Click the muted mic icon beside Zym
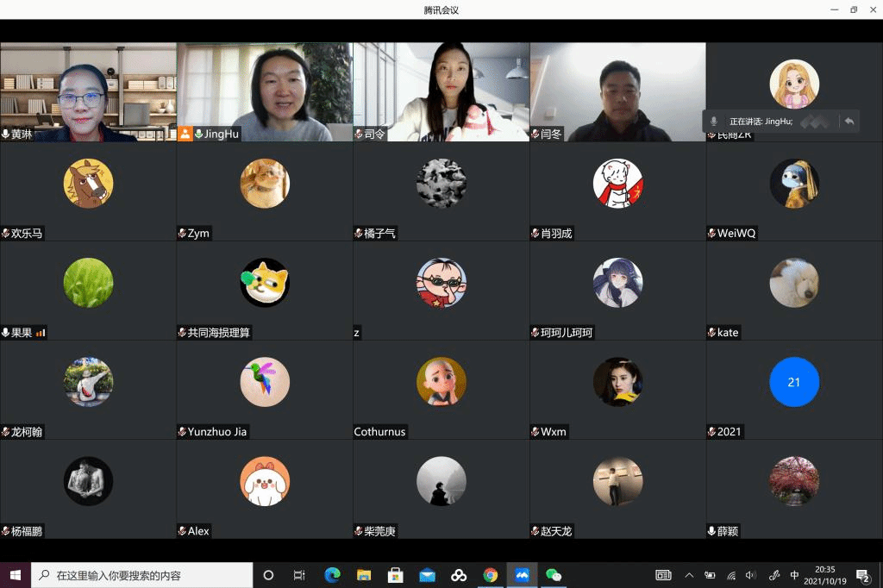This screenshot has width=883, height=588. pos(183,234)
